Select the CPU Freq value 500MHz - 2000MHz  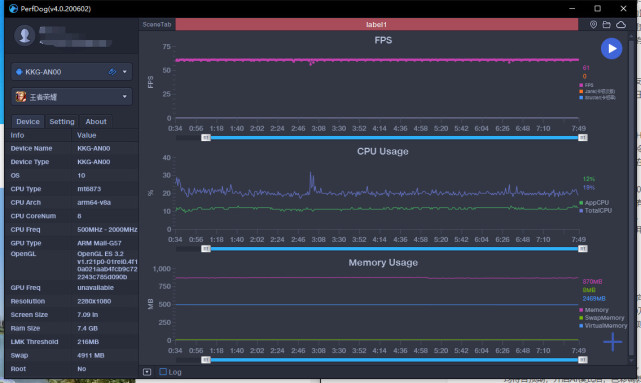107,229
